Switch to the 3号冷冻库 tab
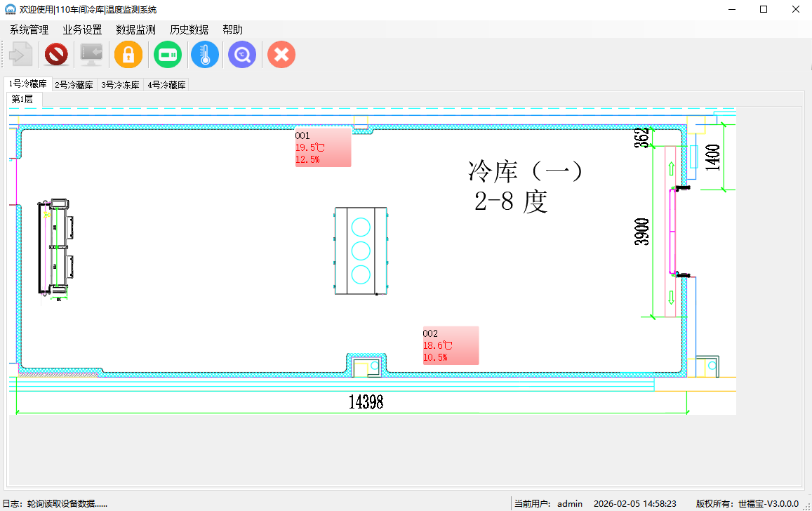This screenshot has width=812, height=511. tap(120, 85)
